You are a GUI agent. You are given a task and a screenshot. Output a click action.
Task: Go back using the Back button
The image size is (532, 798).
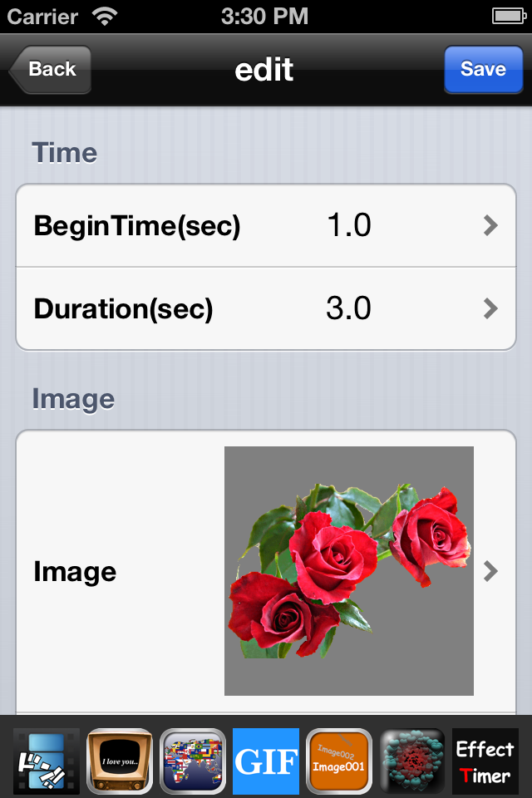click(51, 69)
